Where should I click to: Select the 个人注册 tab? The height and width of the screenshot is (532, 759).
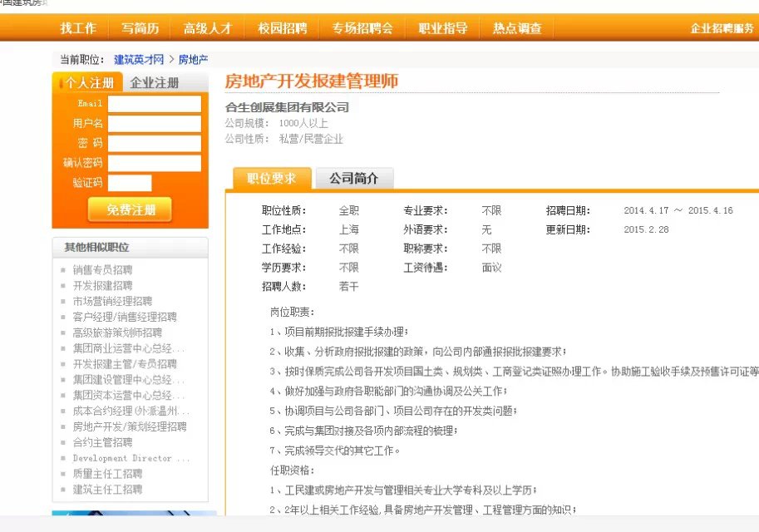tap(89, 83)
